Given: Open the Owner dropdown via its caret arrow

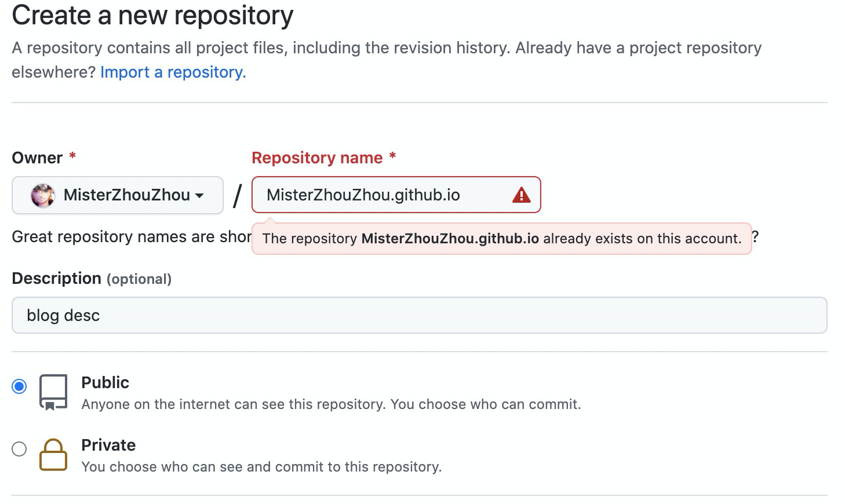Looking at the screenshot, I should [x=200, y=195].
